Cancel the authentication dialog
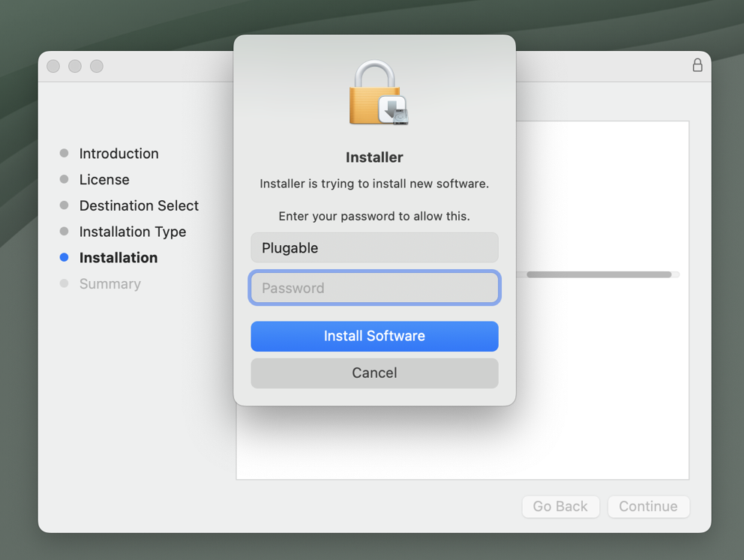The width and height of the screenshot is (744, 560). click(374, 373)
